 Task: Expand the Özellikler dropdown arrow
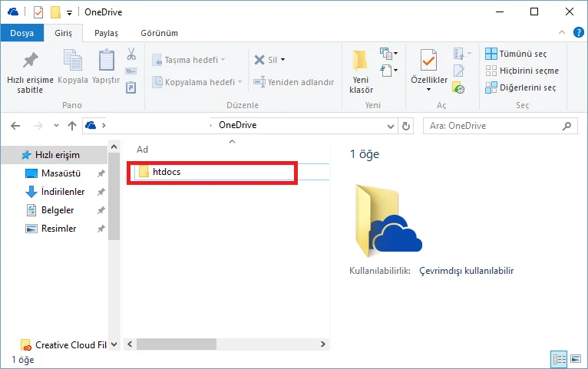coord(428,90)
